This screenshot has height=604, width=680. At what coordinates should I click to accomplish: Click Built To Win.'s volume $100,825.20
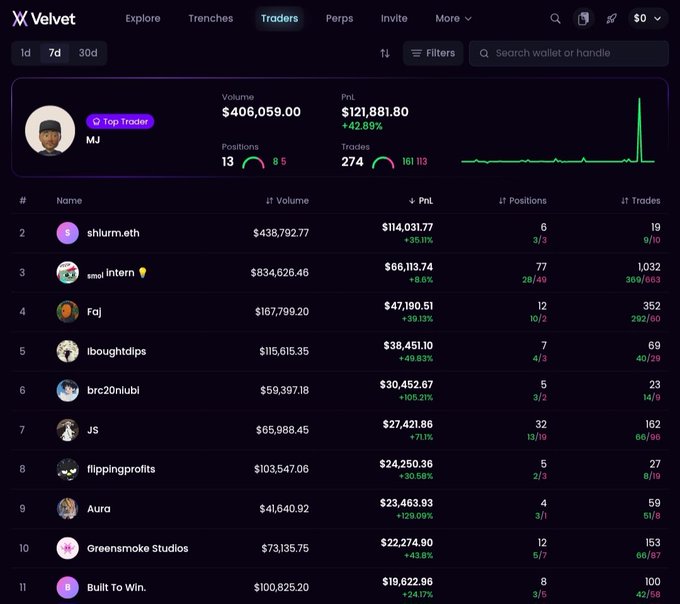pyautogui.click(x=281, y=588)
